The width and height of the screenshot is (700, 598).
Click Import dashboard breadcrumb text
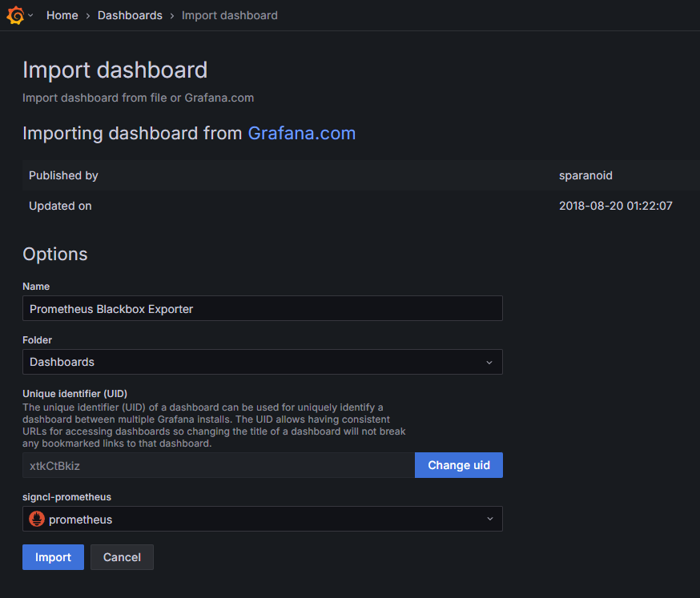click(230, 15)
